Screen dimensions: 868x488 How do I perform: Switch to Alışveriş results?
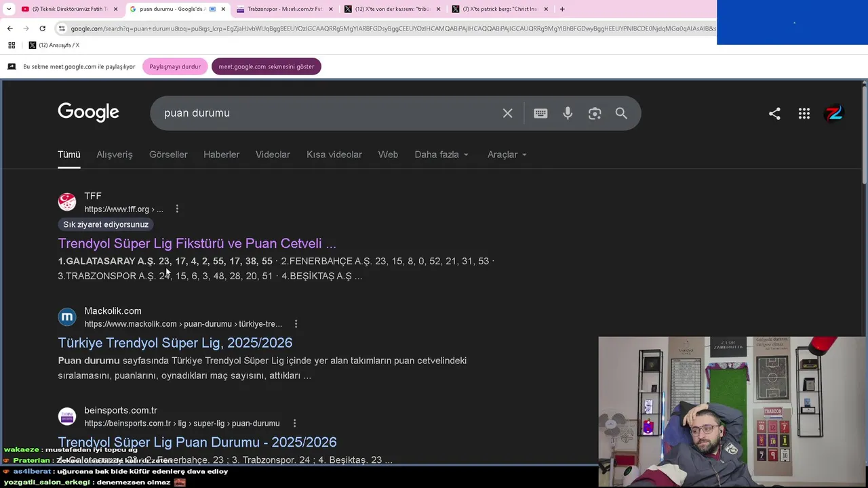pyautogui.click(x=115, y=155)
